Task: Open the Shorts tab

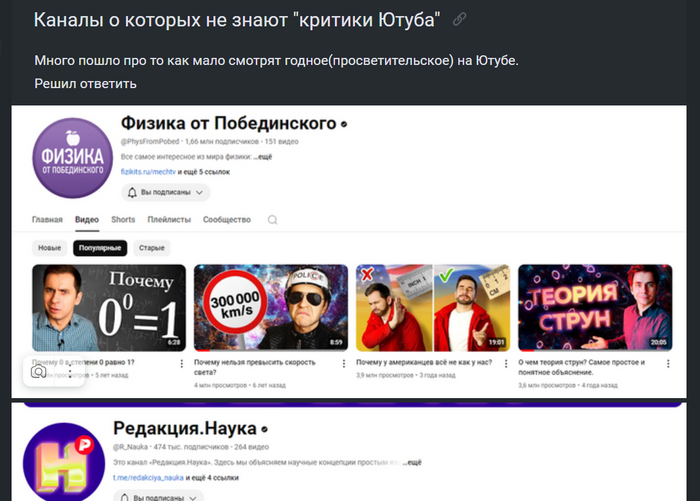Action: pos(123,220)
